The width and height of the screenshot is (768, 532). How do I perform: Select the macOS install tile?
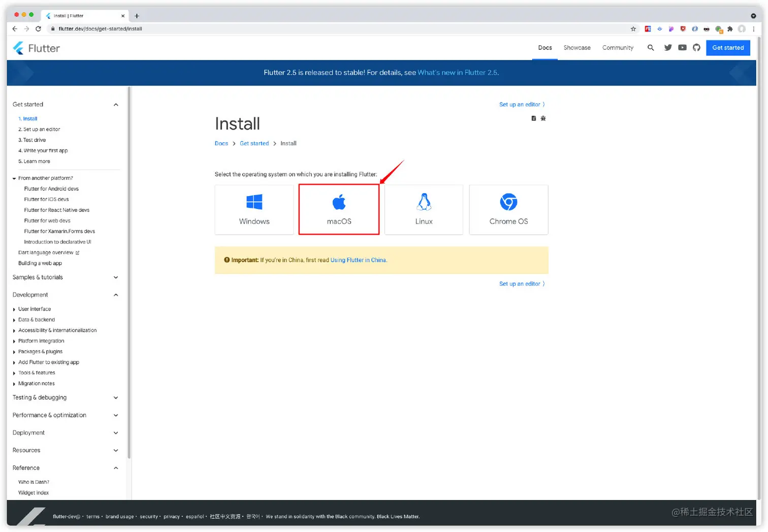(x=339, y=210)
